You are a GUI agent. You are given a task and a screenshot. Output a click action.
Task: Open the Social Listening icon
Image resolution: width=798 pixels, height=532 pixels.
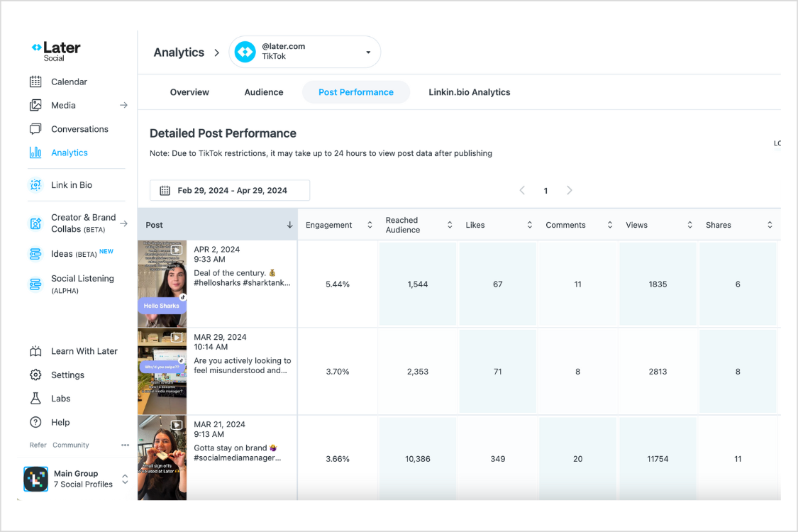tap(35, 284)
